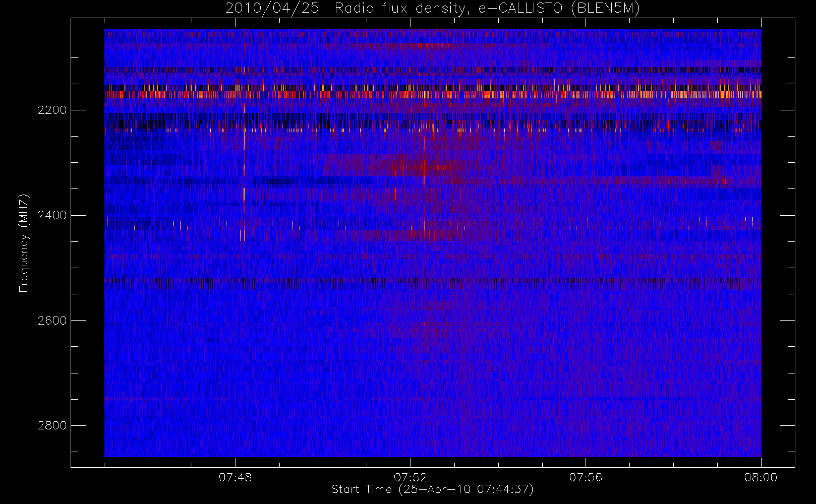Viewport: 816px width, 504px height.
Task: Click the 07:48 time tick label
Action: [x=235, y=477]
